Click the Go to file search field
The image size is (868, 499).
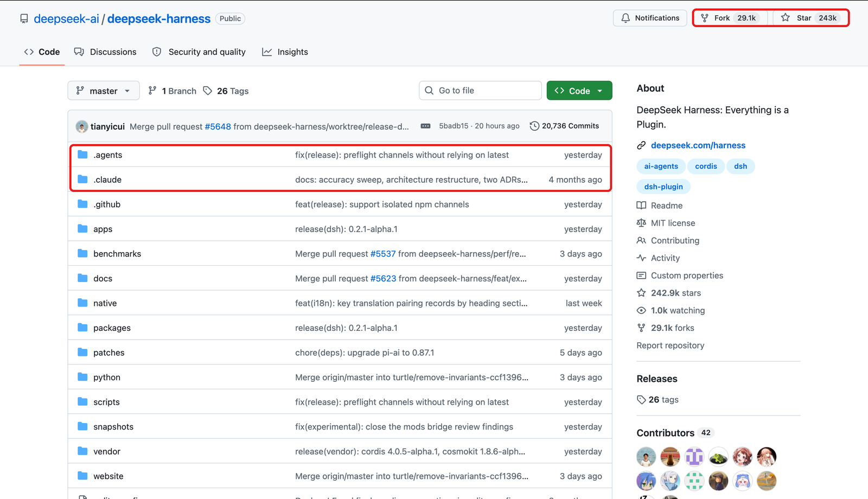(480, 91)
